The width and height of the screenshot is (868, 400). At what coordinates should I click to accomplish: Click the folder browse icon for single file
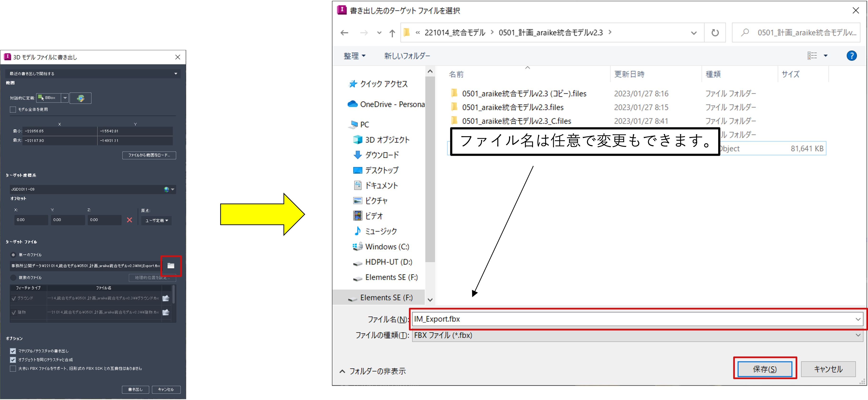(171, 266)
